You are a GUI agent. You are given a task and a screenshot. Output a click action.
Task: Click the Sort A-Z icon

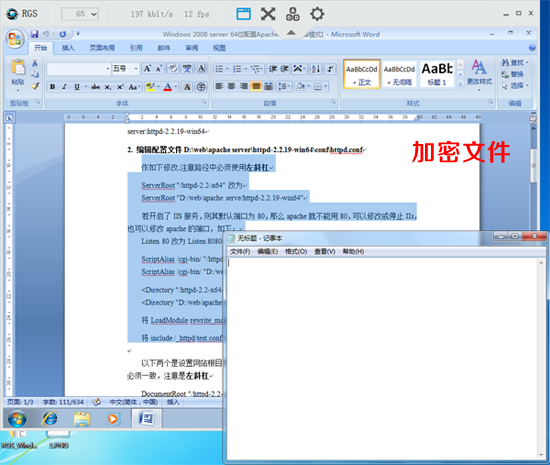point(316,69)
